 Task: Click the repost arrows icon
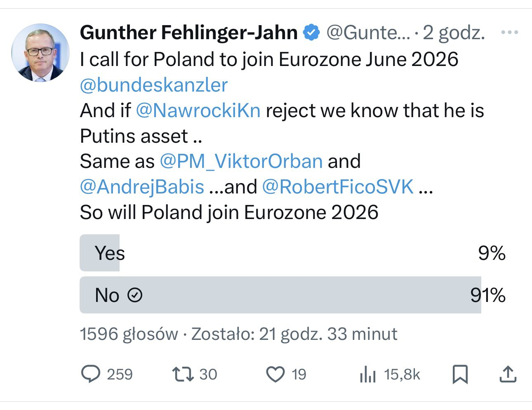(x=183, y=374)
